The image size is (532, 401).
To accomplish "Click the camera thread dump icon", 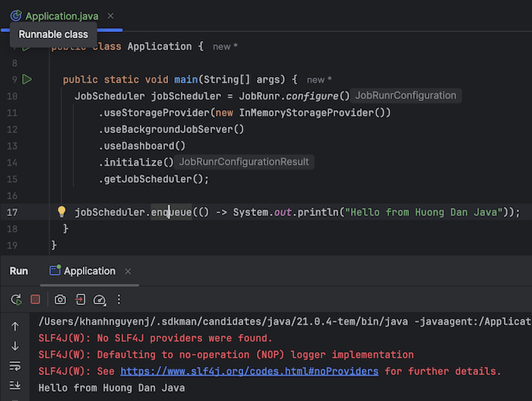I will pos(60,299).
